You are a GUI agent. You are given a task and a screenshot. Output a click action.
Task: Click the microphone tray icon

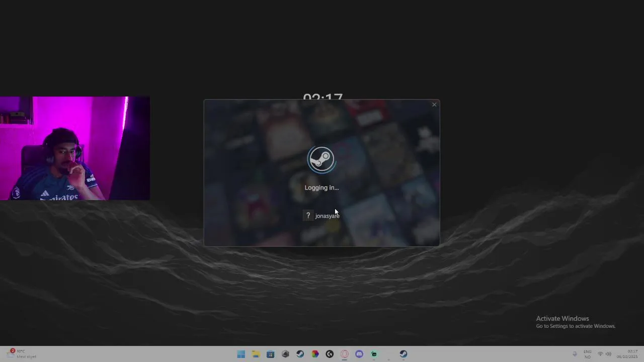[575, 354]
